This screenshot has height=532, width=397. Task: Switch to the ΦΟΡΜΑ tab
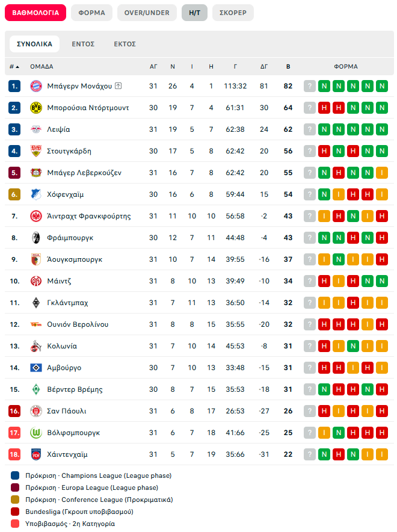tap(91, 13)
